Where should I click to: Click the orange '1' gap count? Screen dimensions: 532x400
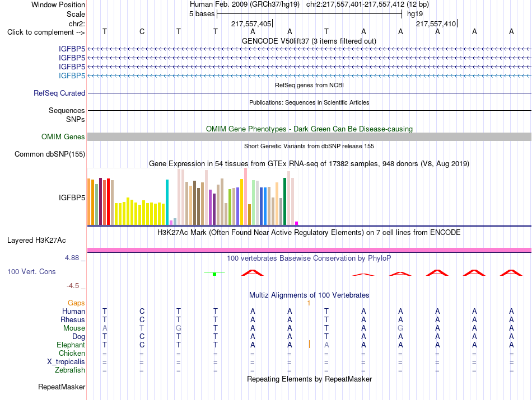[309, 303]
